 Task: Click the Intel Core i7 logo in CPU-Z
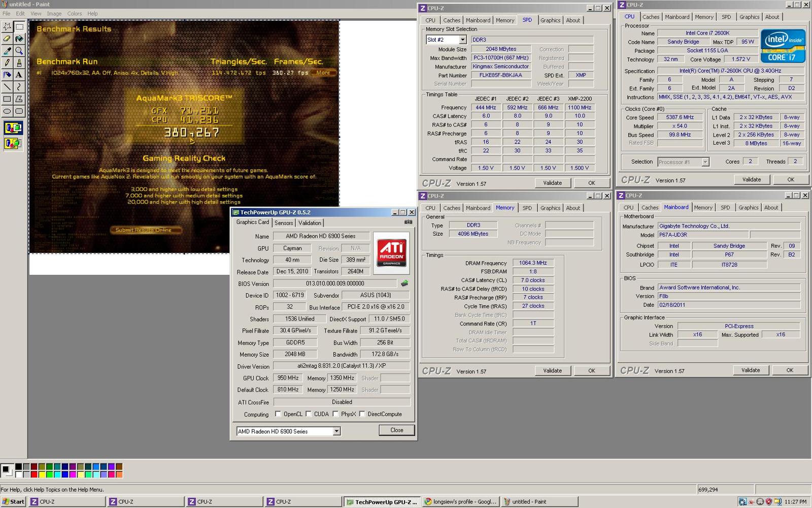pyautogui.click(x=783, y=46)
